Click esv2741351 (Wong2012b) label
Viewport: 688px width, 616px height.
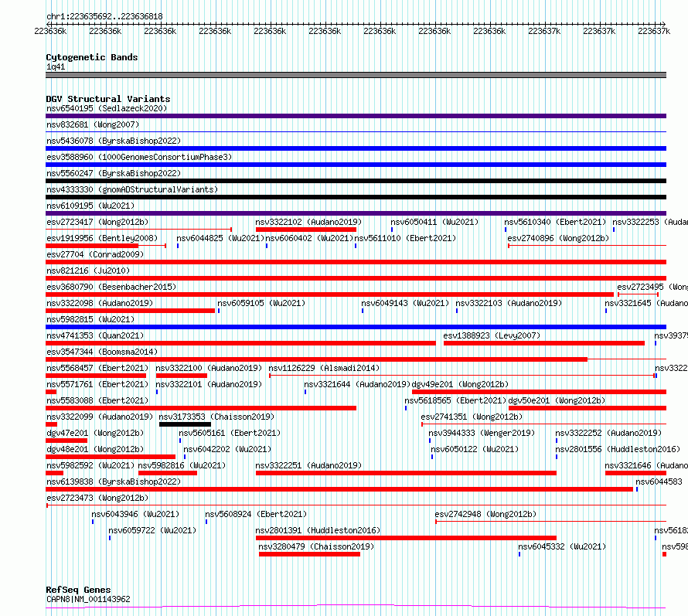click(x=472, y=417)
